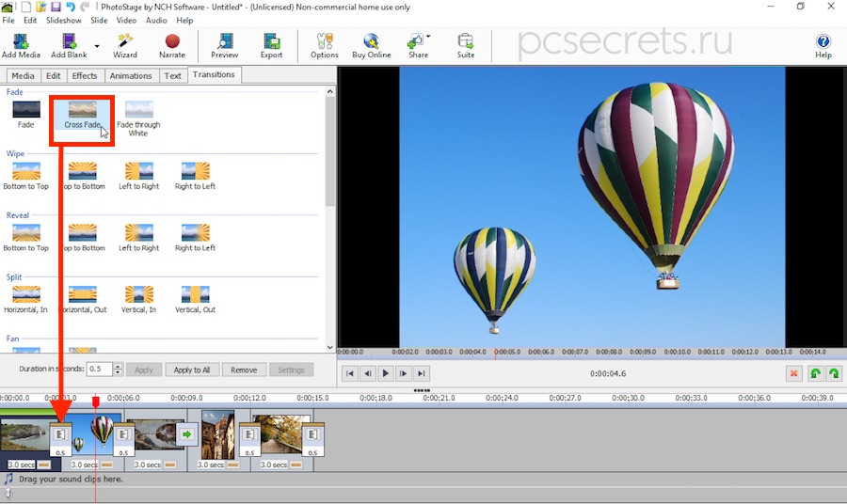
Task: Jump to the end of the preview
Action: (x=423, y=373)
